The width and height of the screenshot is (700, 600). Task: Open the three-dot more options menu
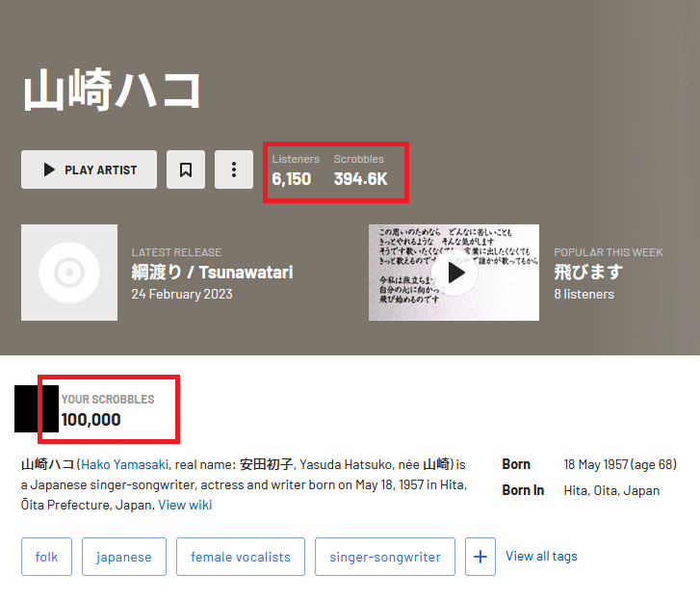(x=234, y=170)
